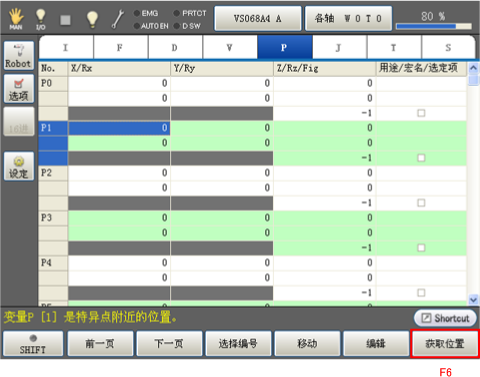Screen dimensions: 480x377
Task: Click the highlighted P1 X value cell
Action: pyautogui.click(x=119, y=128)
